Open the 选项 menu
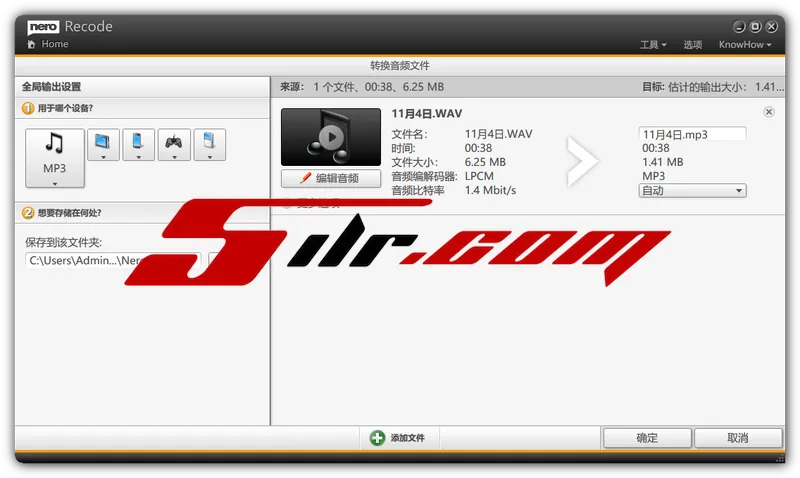The width and height of the screenshot is (800, 478). point(693,45)
